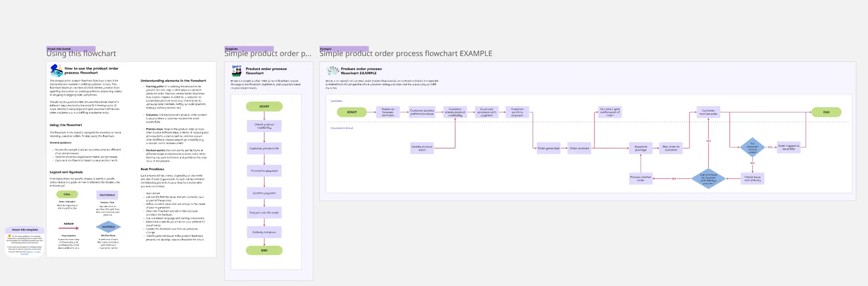
Task: Select the blue DIAMOND legend shape
Action: click(x=108, y=227)
